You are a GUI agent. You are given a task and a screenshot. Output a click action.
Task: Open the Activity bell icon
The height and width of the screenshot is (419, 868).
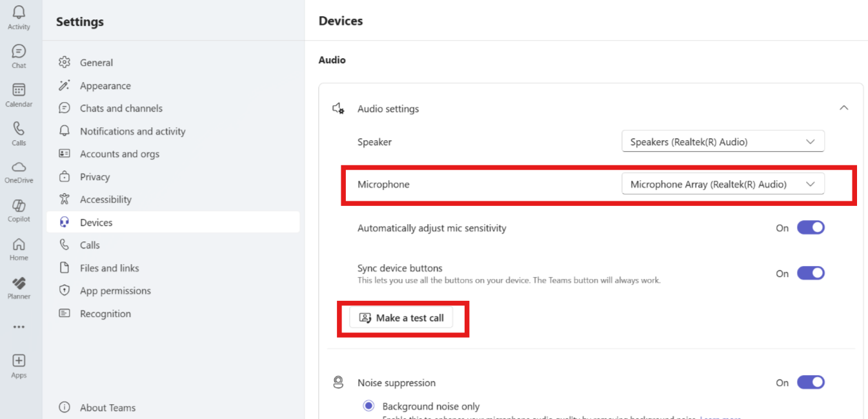pyautogui.click(x=19, y=13)
